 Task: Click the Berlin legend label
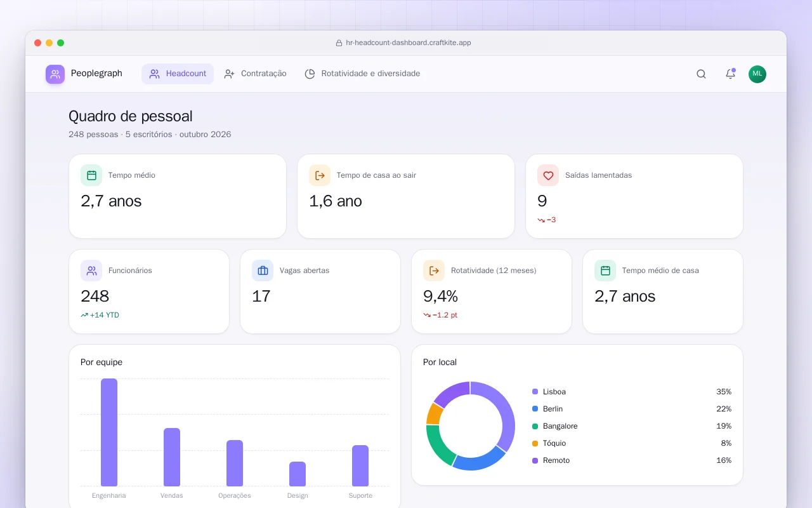(553, 409)
